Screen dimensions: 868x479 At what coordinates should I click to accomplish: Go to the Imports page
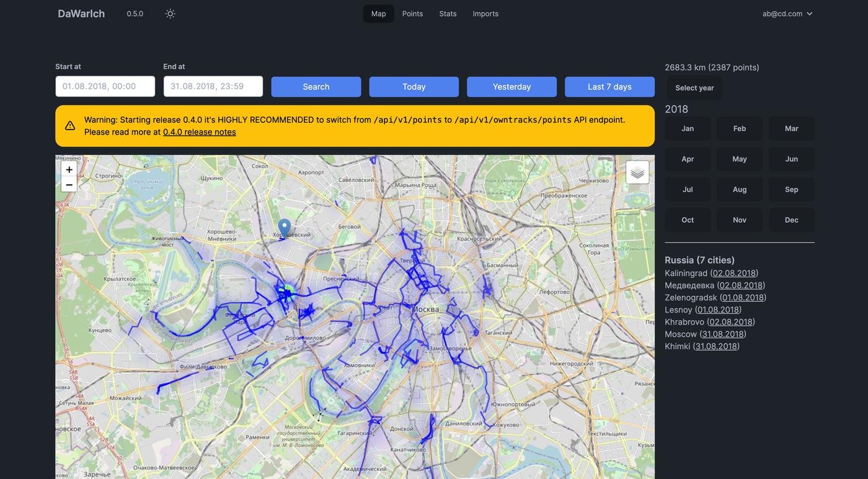click(x=485, y=14)
